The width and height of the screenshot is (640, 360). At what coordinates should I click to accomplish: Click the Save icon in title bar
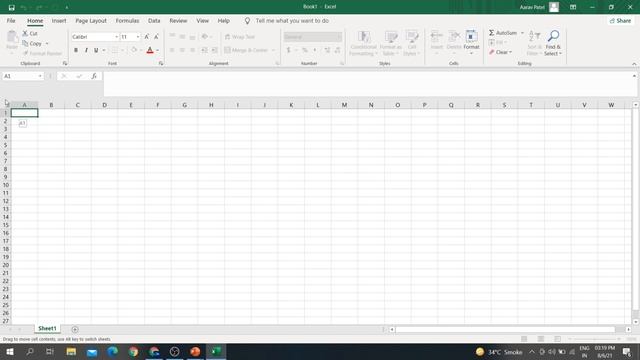(11, 7)
